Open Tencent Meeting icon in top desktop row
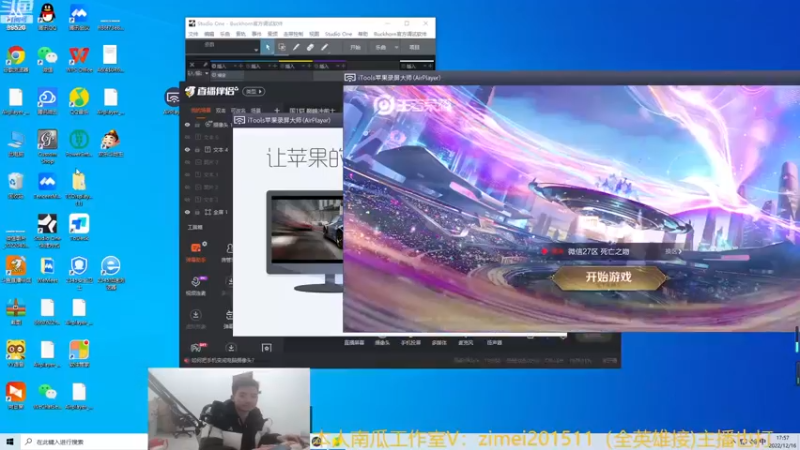This screenshot has height=450, width=800. point(79,13)
